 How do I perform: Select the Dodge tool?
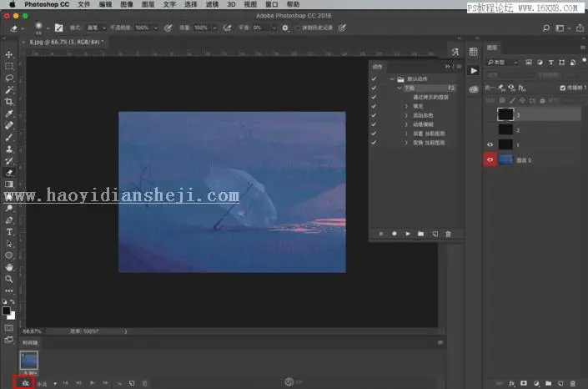(x=9, y=208)
